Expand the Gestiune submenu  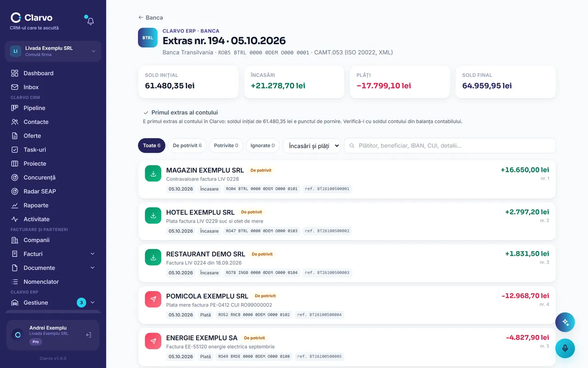[x=92, y=303]
